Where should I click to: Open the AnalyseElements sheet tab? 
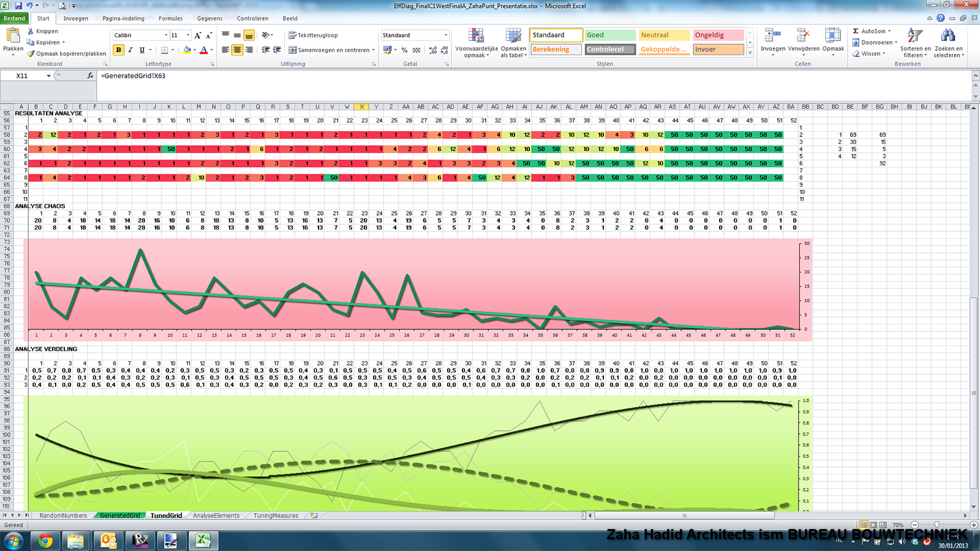[216, 516]
